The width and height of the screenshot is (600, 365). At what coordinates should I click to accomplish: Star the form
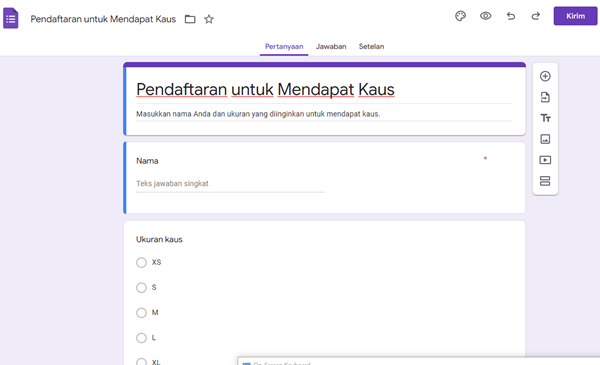[209, 19]
